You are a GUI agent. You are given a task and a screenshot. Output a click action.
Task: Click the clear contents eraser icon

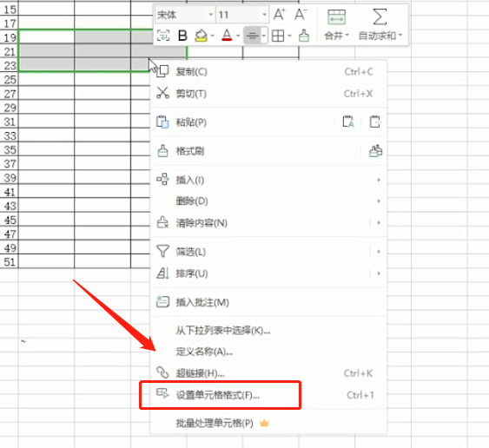[x=162, y=222]
